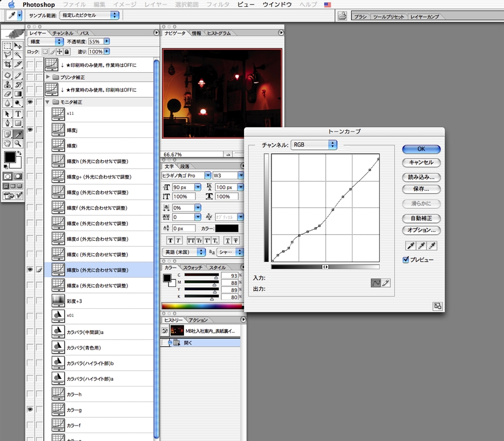Image resolution: width=504 pixels, height=441 pixels.
Task: Open the チャンネル RGB dropdown
Action: [314, 145]
